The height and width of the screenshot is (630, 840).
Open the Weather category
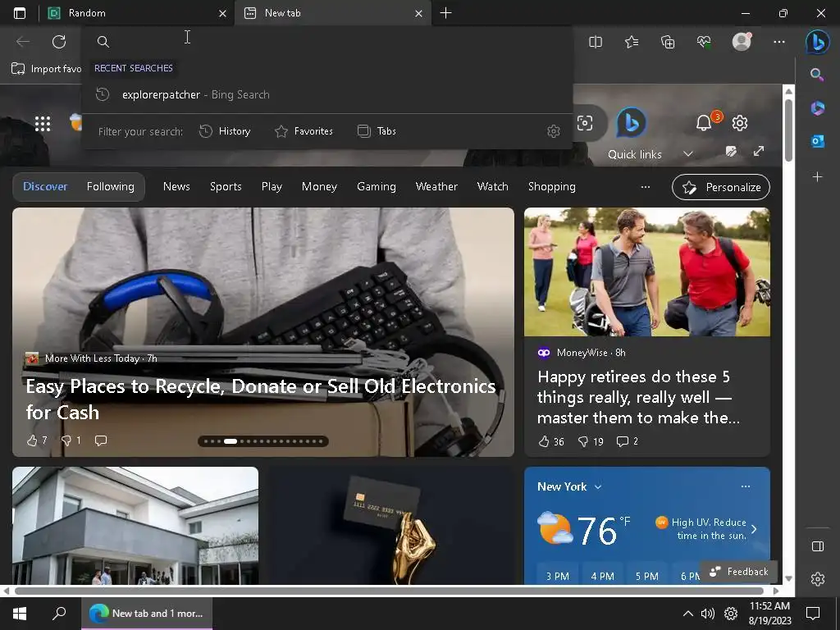[436, 187]
